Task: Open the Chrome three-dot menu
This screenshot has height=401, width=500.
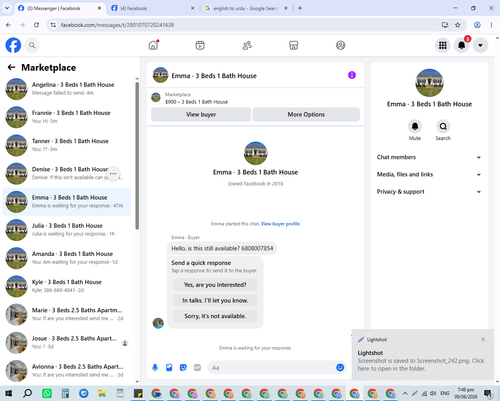Action: click(x=491, y=25)
